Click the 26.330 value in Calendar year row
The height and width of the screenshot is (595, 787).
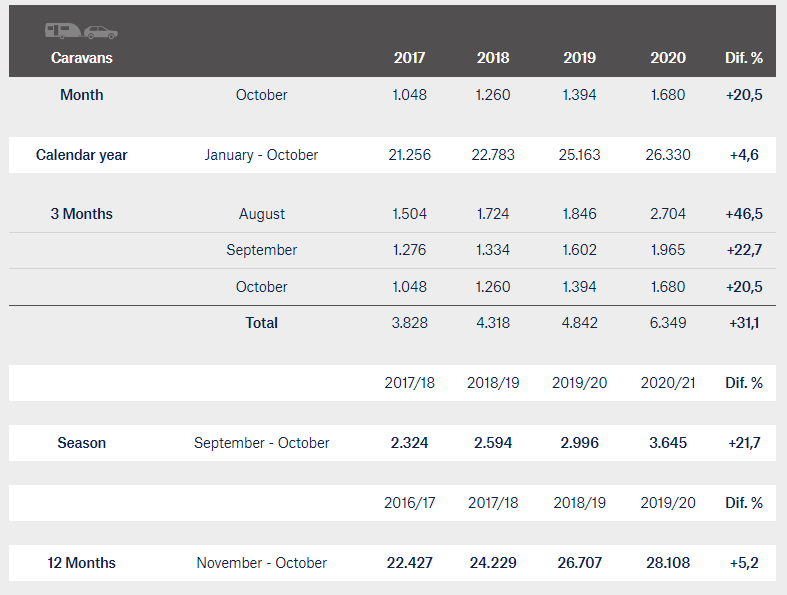[668, 155]
